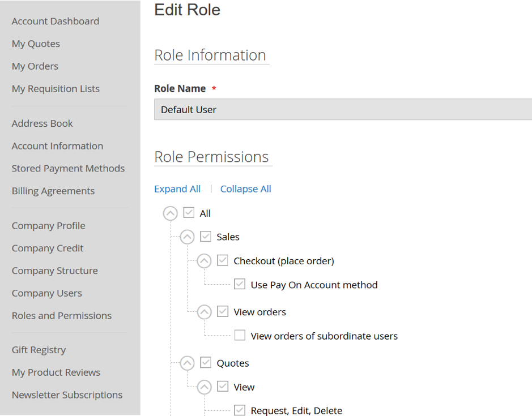Image resolution: width=532 pixels, height=416 pixels.
Task: Select the Quotes checkbox
Action: coord(206,362)
